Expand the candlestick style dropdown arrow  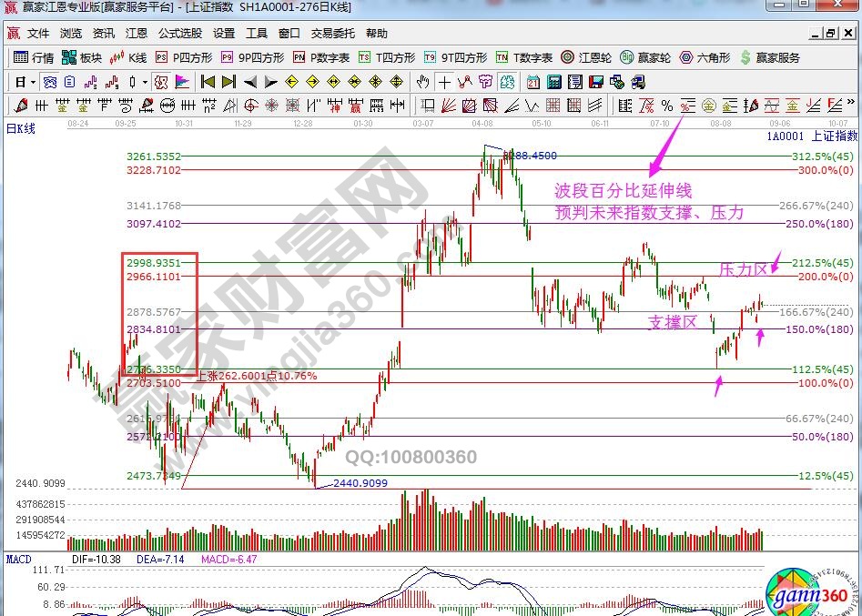(146, 81)
